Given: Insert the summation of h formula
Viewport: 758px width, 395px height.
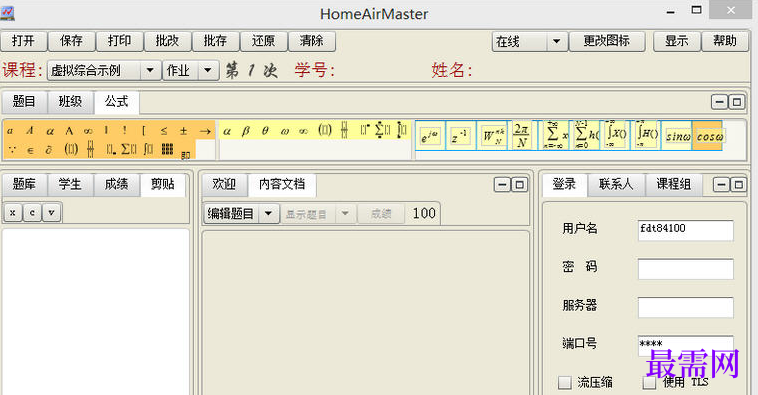Looking at the screenshot, I should pyautogui.click(x=587, y=135).
